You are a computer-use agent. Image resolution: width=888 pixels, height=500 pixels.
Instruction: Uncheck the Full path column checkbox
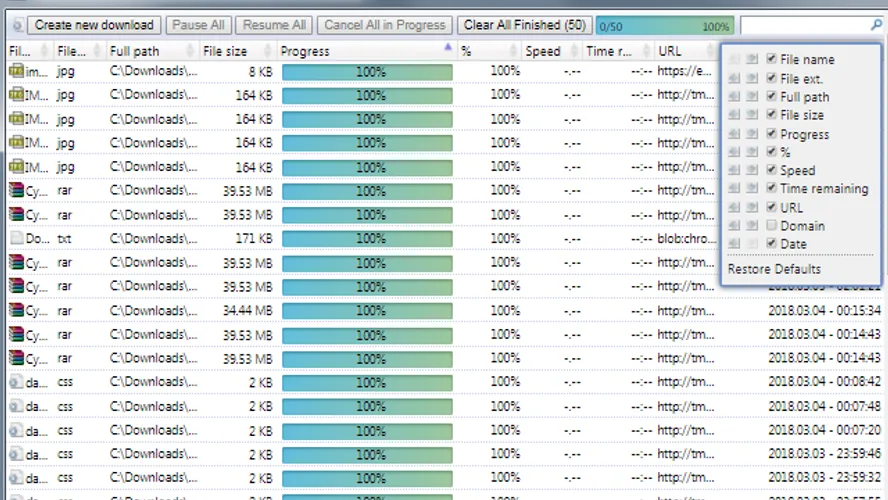tap(771, 96)
